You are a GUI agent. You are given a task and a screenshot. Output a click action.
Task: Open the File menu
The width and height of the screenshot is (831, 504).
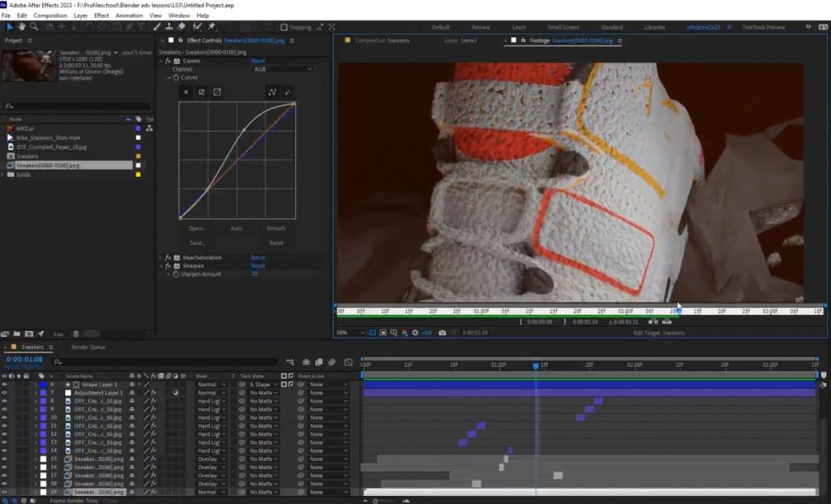pos(6,15)
